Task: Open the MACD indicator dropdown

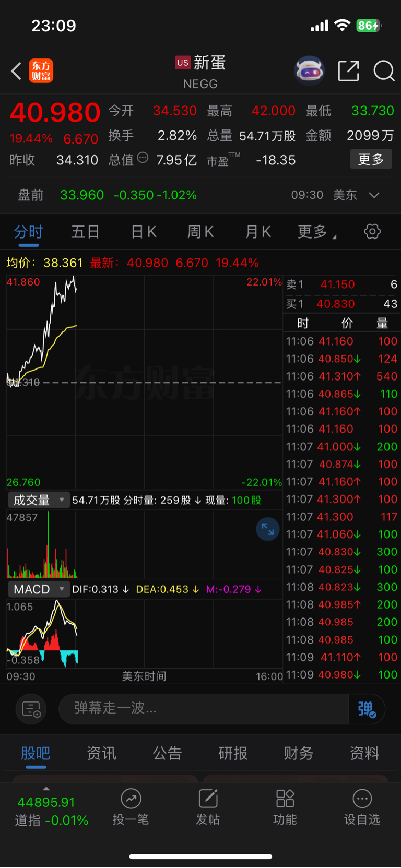Action: point(39,589)
